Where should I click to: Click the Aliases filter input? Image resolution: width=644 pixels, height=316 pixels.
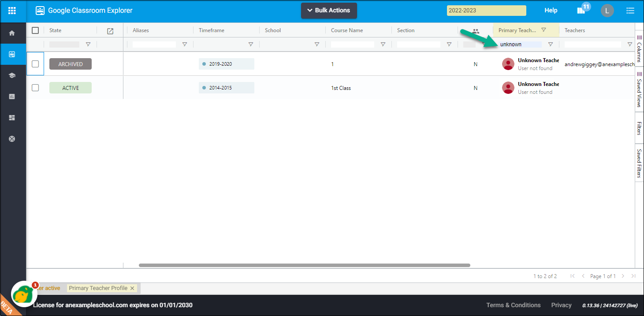click(x=154, y=45)
